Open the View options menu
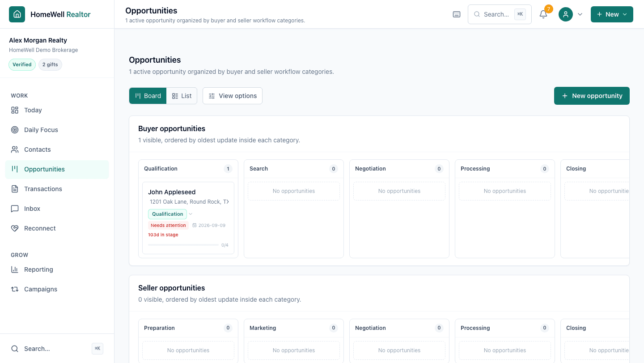Screen dimensions: 644x363 233,96
